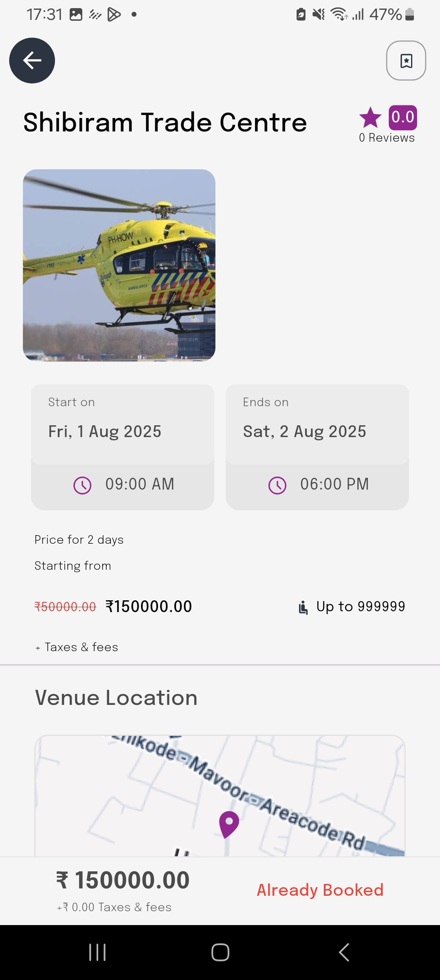Select the start date Fri, 1 Aug 2025
440x980 pixels.
coord(105,431)
